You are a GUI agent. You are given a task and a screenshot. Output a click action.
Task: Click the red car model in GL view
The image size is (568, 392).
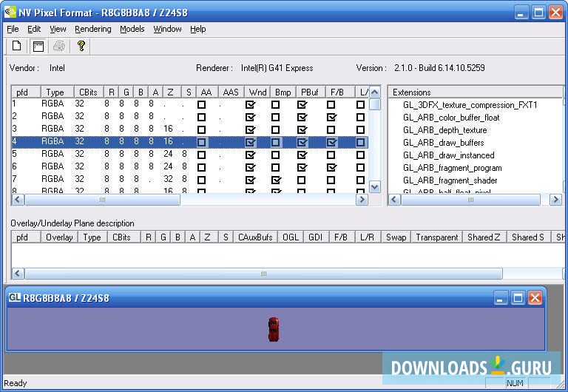(x=274, y=329)
